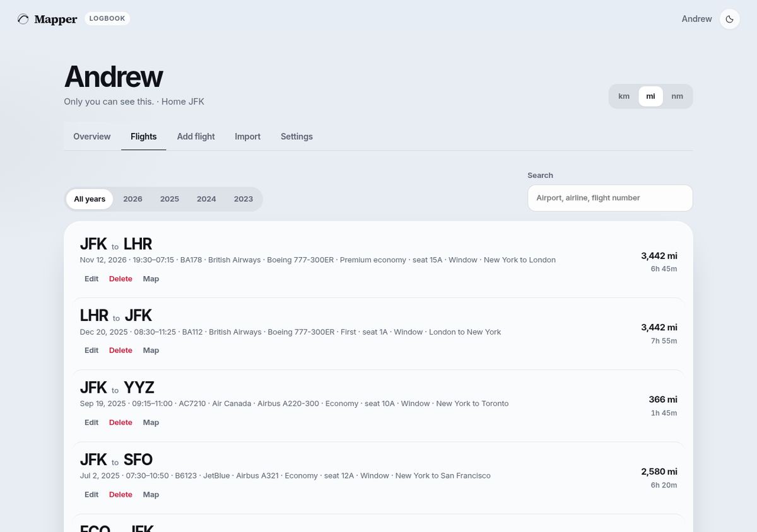Click the BA112 flight details line
The width and height of the screenshot is (757, 532).
point(290,332)
